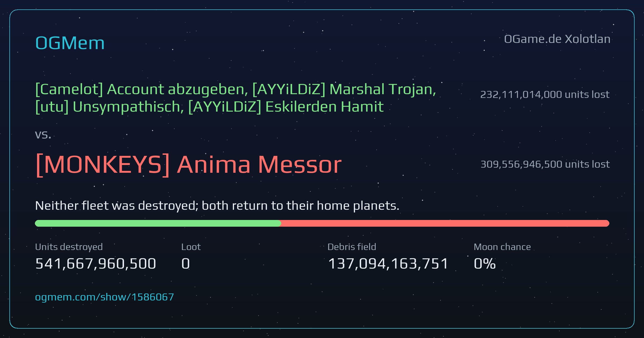Click the red defender portion of loss bar
The width and height of the screenshot is (644, 338).
(x=445, y=223)
